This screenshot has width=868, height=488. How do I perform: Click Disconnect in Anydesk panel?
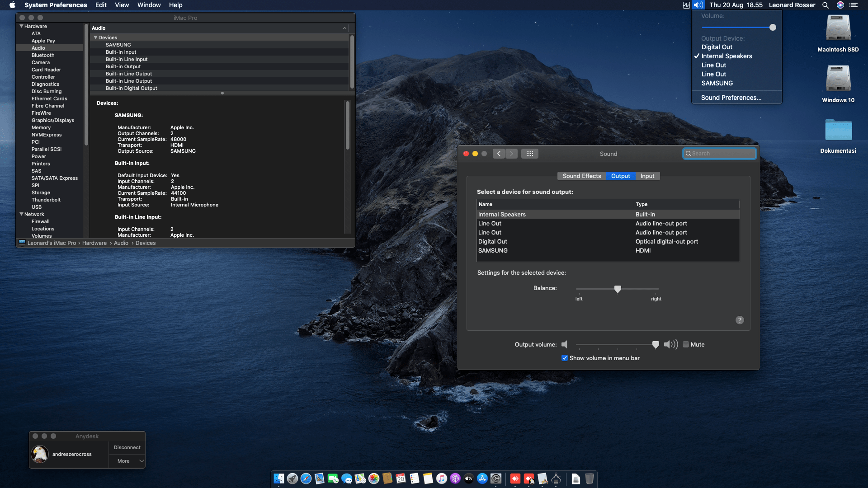(127, 447)
